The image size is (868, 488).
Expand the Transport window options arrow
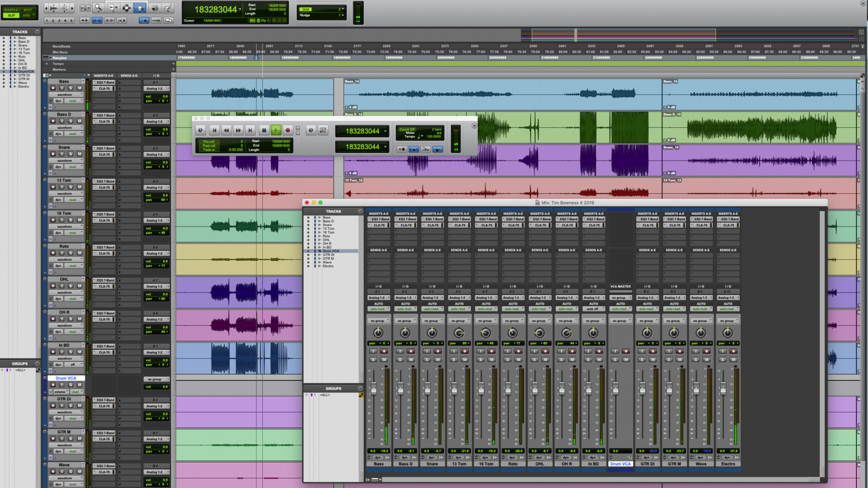(x=474, y=126)
